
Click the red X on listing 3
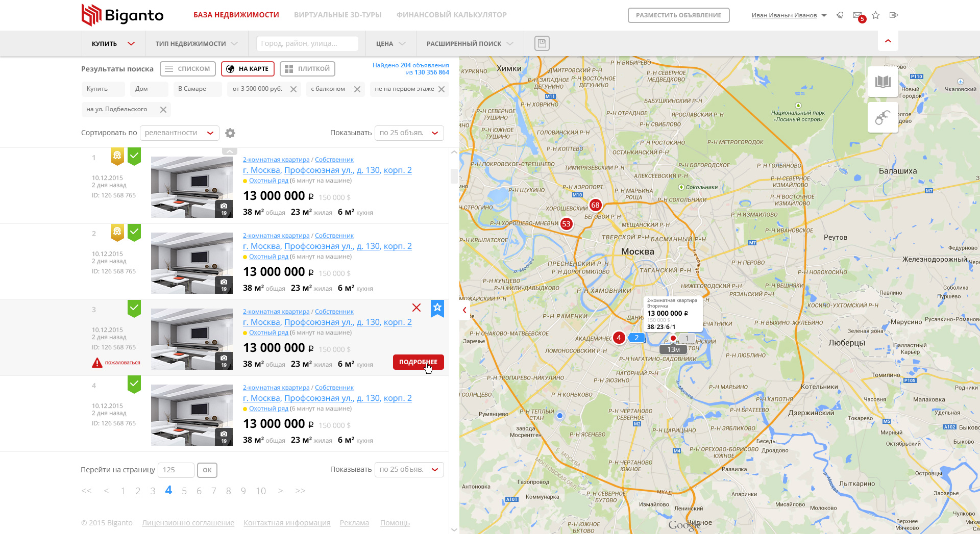pyautogui.click(x=416, y=308)
